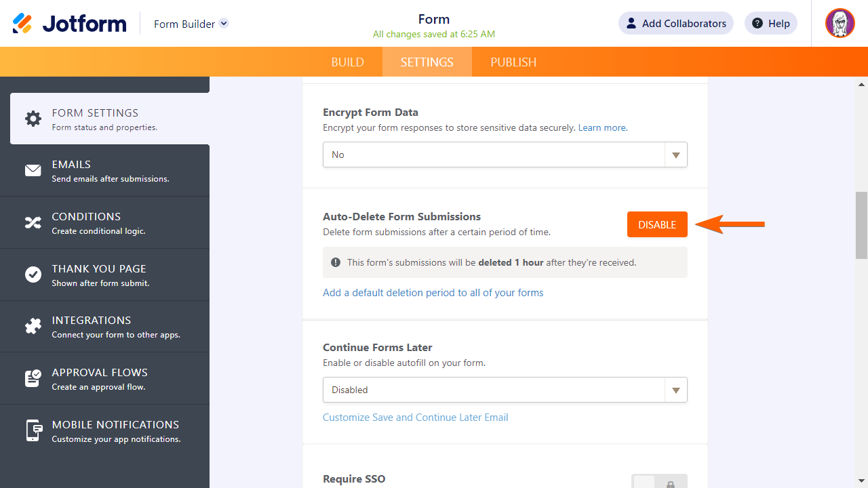Toggle the Require SSO switch

pos(659,483)
